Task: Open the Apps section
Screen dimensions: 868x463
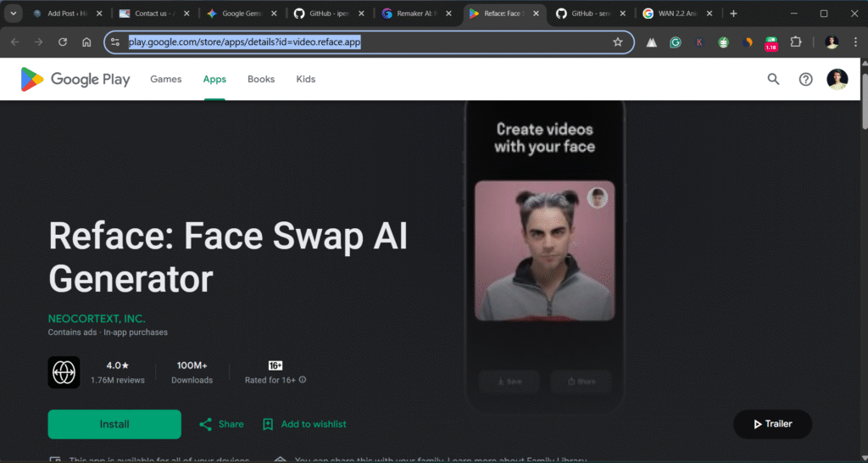Action: (214, 79)
